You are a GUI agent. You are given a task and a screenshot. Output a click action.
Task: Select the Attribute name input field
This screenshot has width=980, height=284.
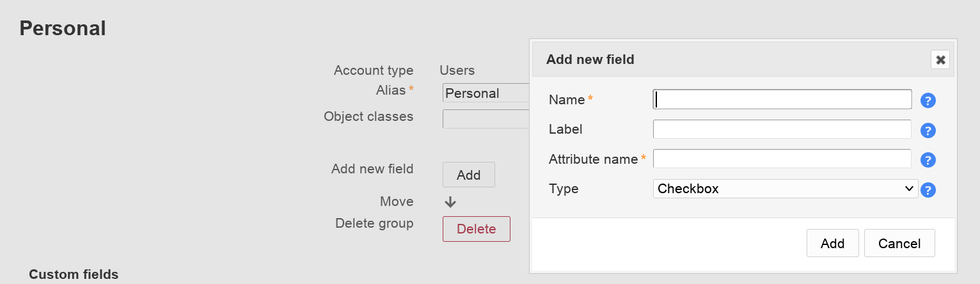(782, 159)
